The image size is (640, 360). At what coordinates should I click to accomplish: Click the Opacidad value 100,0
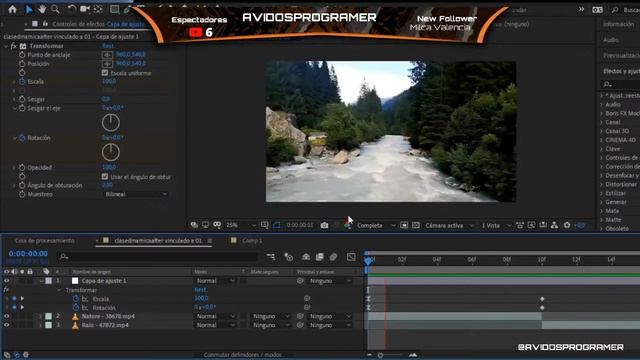pyautogui.click(x=109, y=167)
